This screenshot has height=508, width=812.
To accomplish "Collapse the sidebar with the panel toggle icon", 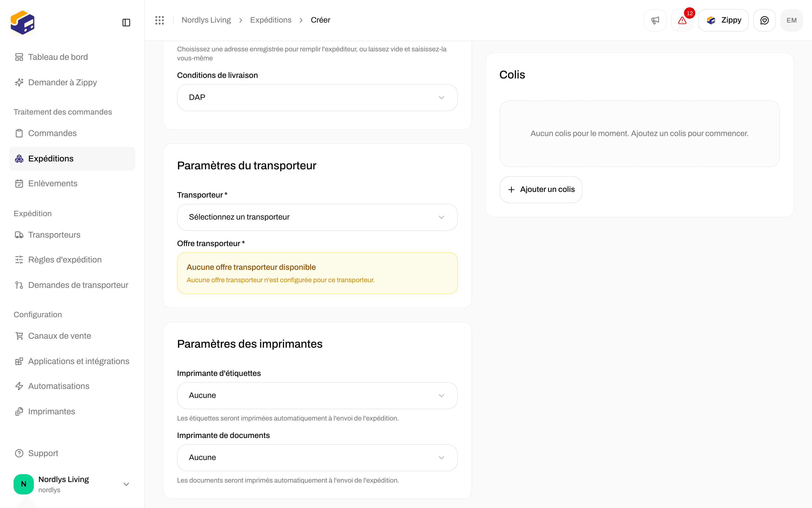I will (126, 23).
